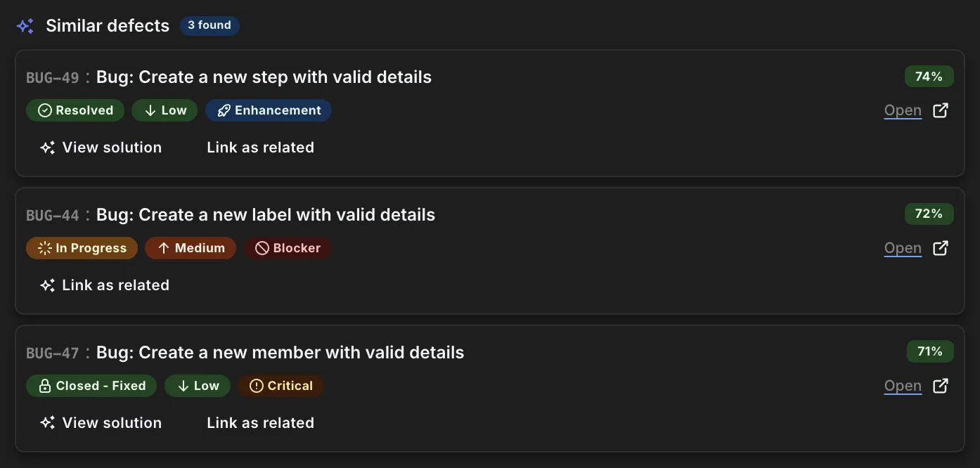This screenshot has width=980, height=468.
Task: Select the Resolved status badge
Action: click(x=75, y=110)
